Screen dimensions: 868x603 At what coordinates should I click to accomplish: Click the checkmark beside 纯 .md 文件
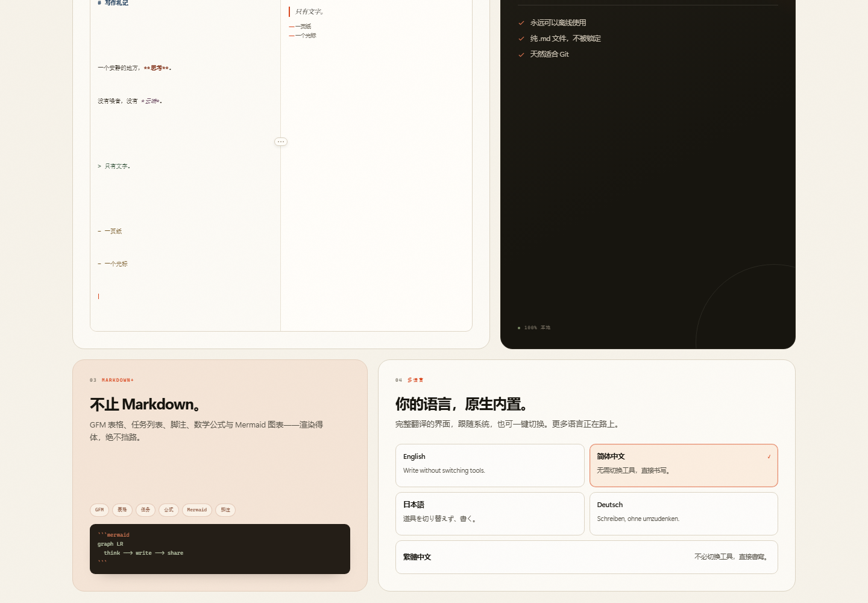(521, 39)
